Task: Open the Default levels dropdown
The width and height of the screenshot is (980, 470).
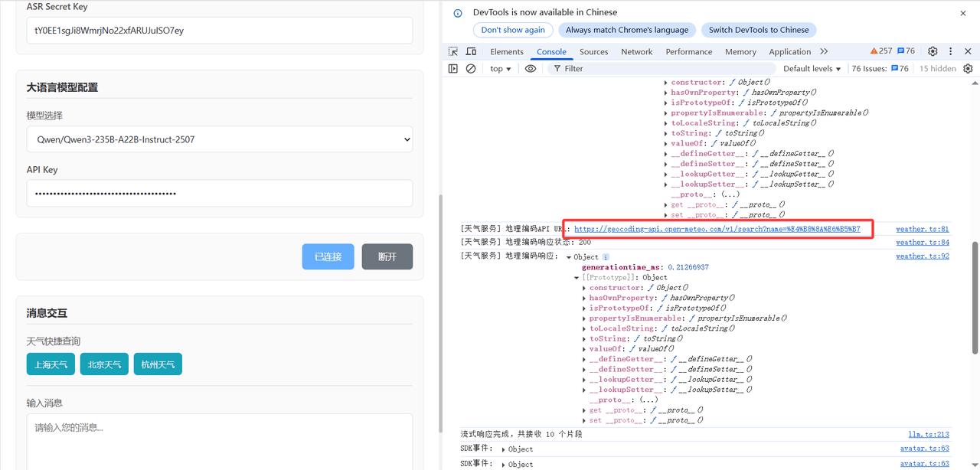Action: coord(812,68)
